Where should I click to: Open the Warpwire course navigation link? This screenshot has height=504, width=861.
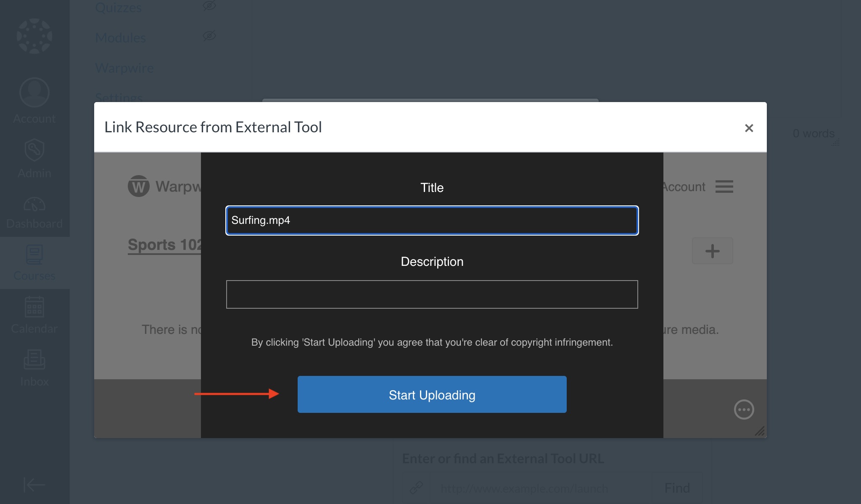124,68
